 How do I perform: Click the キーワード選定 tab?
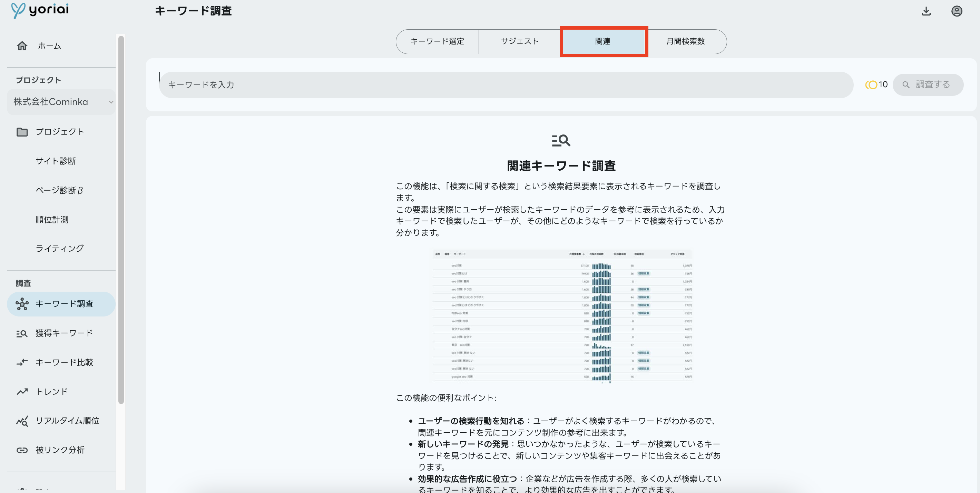click(x=438, y=41)
